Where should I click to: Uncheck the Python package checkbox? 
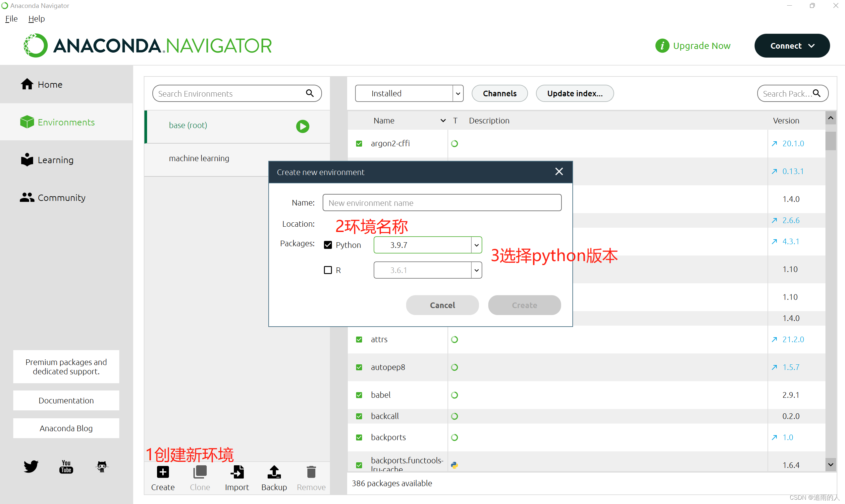pyautogui.click(x=328, y=245)
